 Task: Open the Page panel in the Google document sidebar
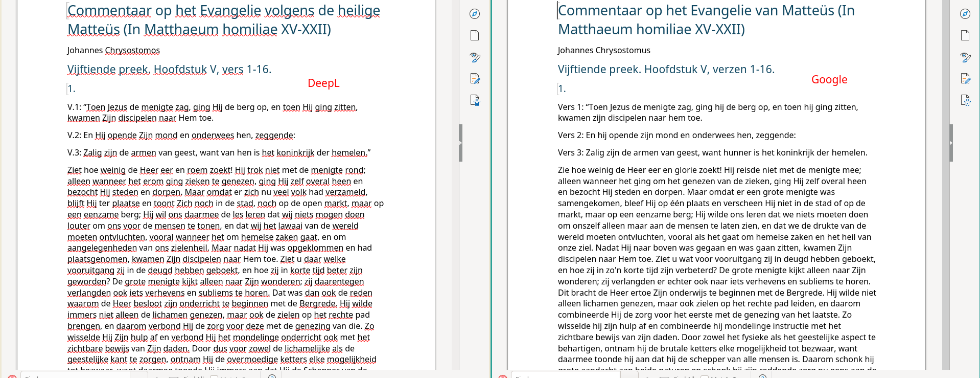pos(965,35)
